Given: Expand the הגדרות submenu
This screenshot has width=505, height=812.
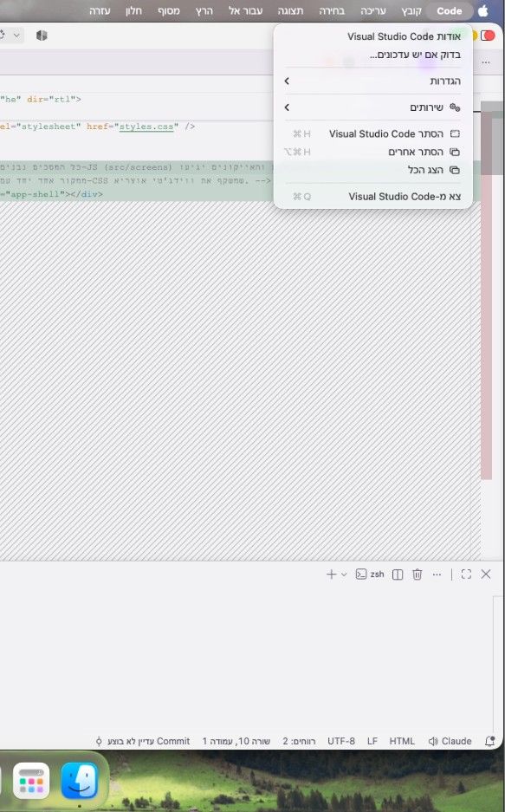Looking at the screenshot, I should point(373,81).
